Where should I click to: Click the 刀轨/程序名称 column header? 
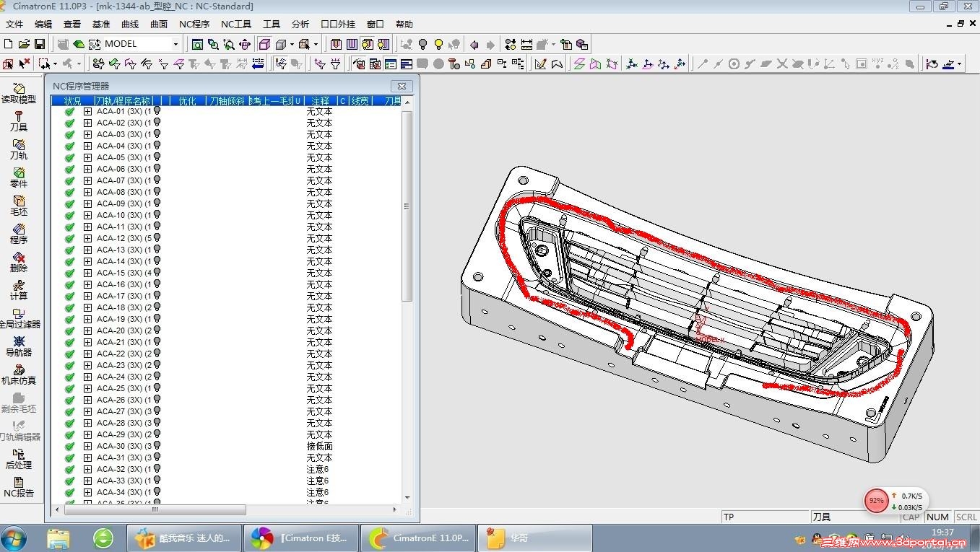(123, 101)
